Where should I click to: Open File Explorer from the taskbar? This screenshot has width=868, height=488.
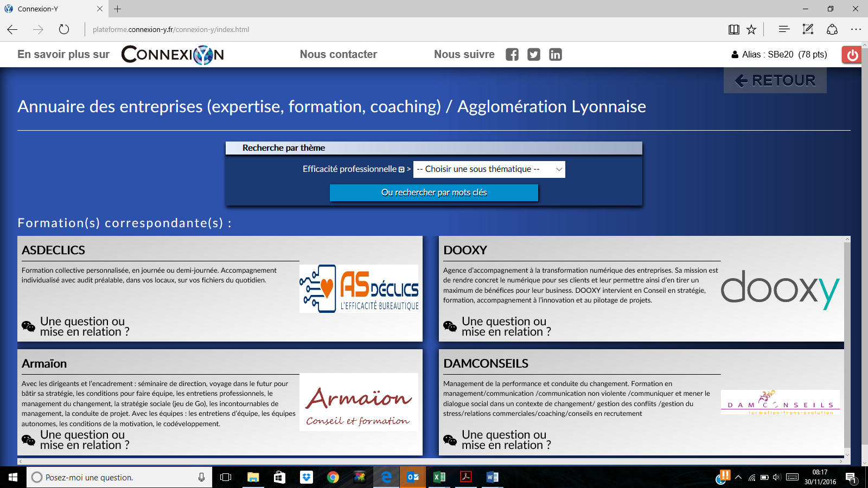(253, 477)
